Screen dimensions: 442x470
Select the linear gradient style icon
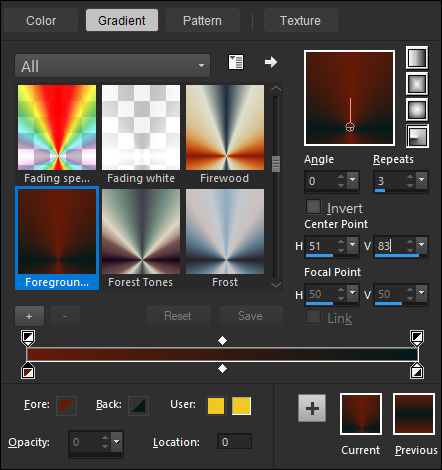click(417, 58)
